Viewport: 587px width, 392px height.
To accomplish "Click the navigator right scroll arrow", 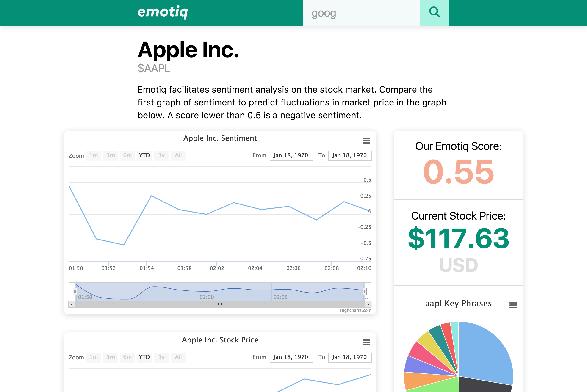I will [x=368, y=304].
